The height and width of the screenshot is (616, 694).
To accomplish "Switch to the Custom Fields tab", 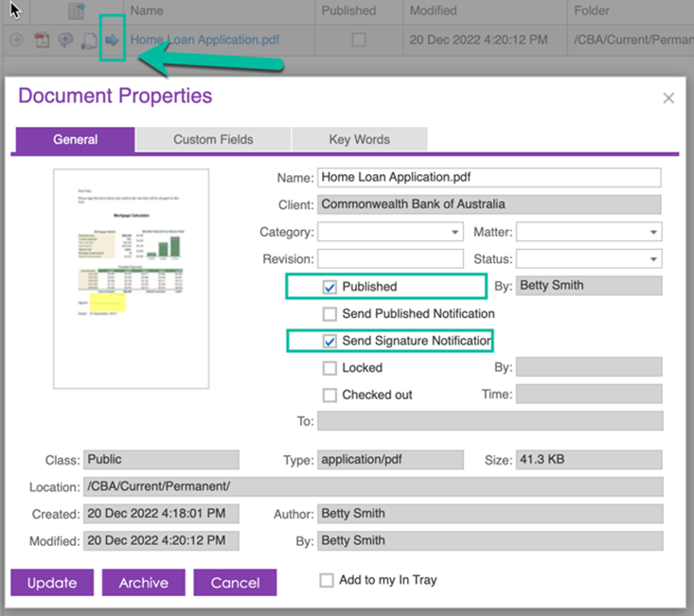I will [x=213, y=139].
